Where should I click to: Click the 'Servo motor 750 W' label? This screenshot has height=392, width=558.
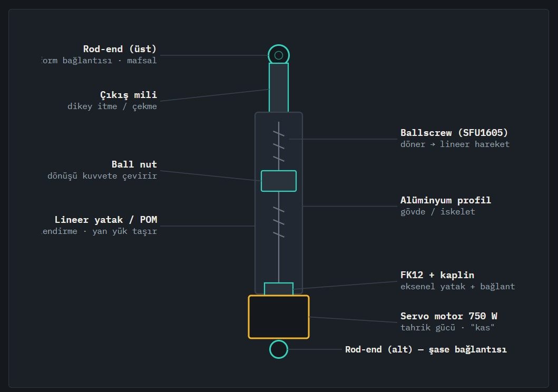[x=449, y=316]
